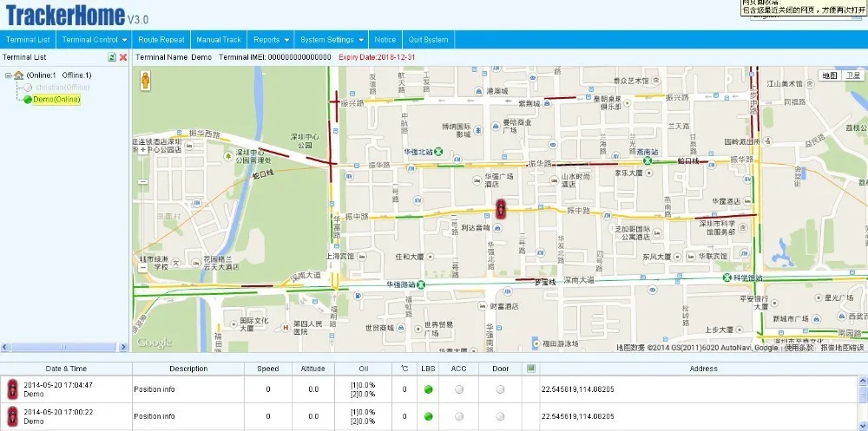Click the LBS green indicator in 17:04:47 row
This screenshot has width=868, height=431.
point(428,389)
